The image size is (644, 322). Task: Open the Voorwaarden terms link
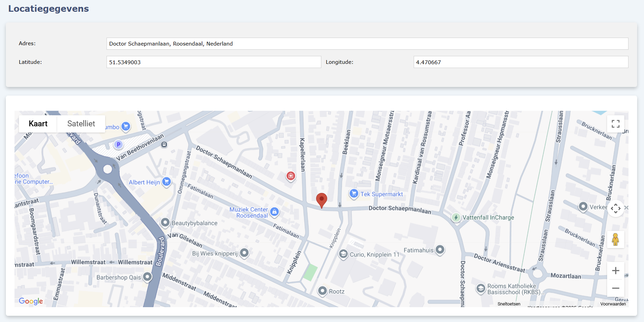click(613, 304)
